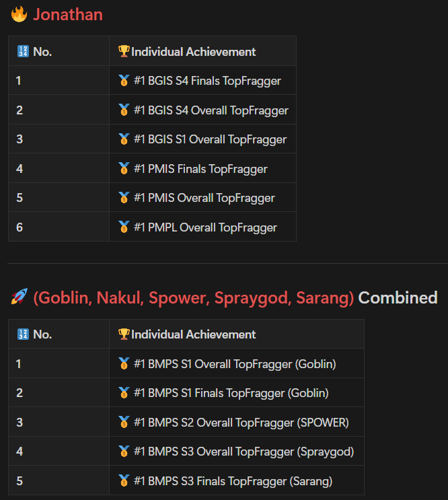Click number 2 cell of BMPS S1 Finals row

click(59, 393)
